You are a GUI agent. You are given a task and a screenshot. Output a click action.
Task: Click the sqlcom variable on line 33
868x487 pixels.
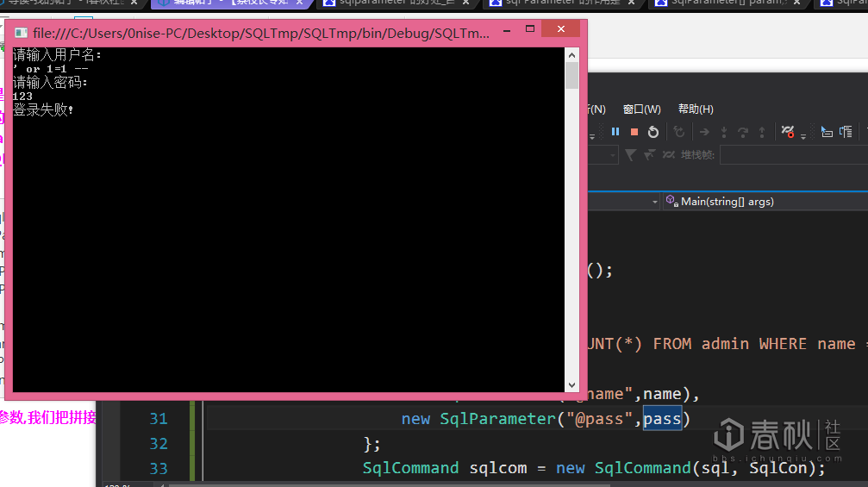tap(498, 468)
